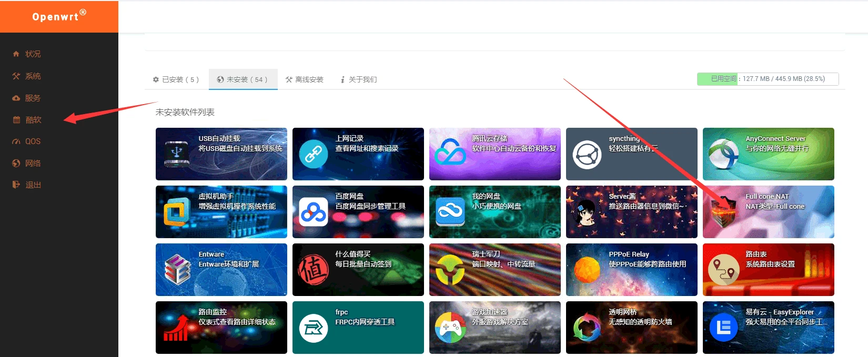
Task: Click the 路由监控 chart icon
Action: [177, 328]
